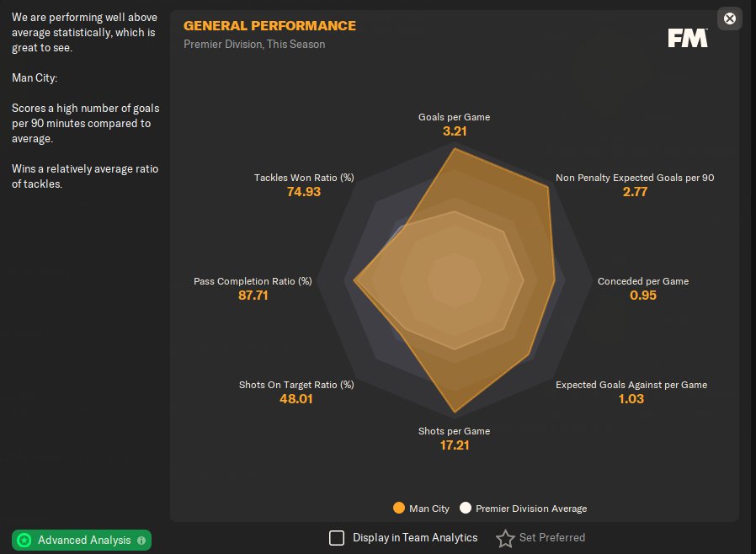The height and width of the screenshot is (554, 756).
Task: Select the Tackles Won Ratio label
Action: pos(304,178)
